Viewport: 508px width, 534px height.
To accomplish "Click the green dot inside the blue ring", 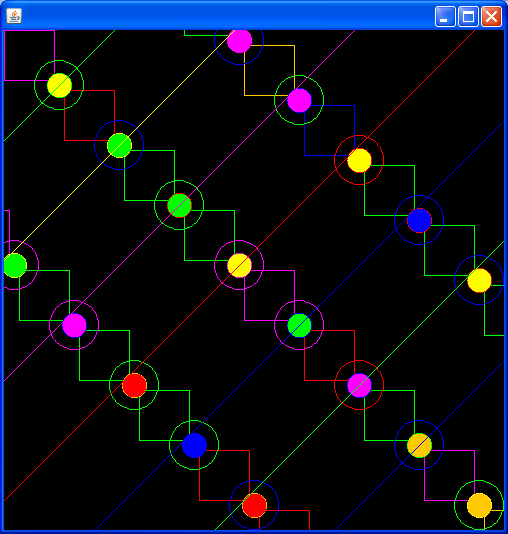I will point(119,145).
